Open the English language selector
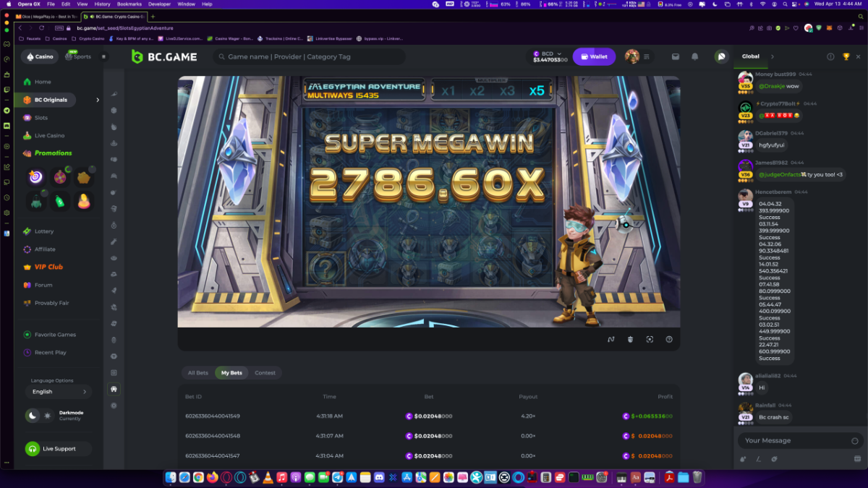 pos(58,392)
